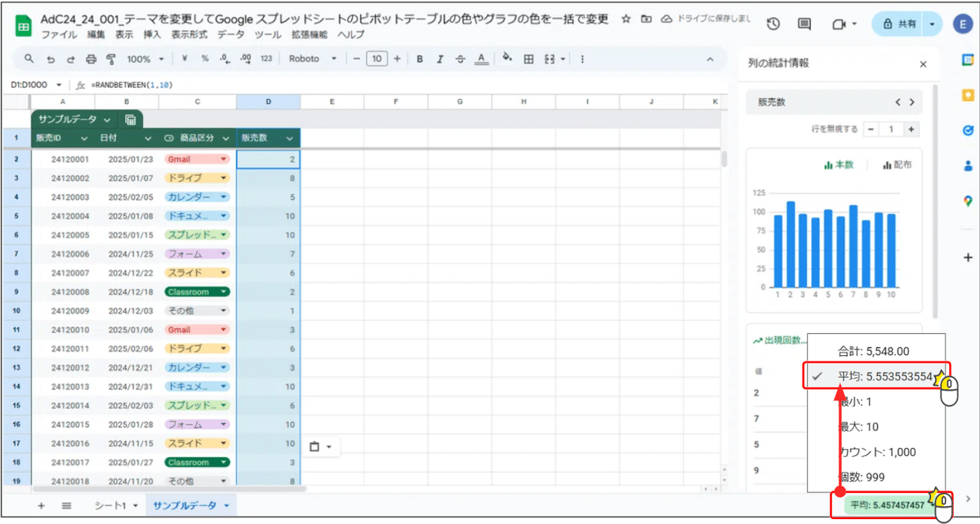Click the Print icon
980x524 pixels.
coord(91,59)
